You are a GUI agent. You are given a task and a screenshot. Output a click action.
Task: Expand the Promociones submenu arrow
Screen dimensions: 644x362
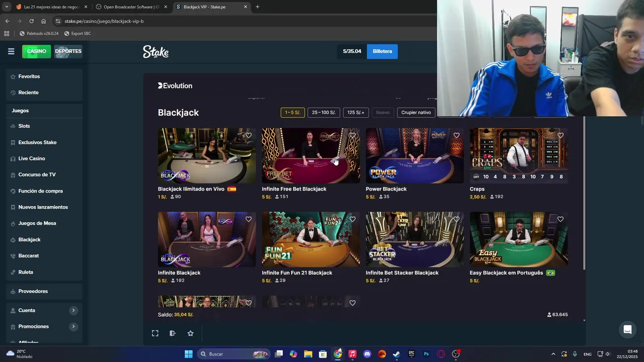(73, 326)
